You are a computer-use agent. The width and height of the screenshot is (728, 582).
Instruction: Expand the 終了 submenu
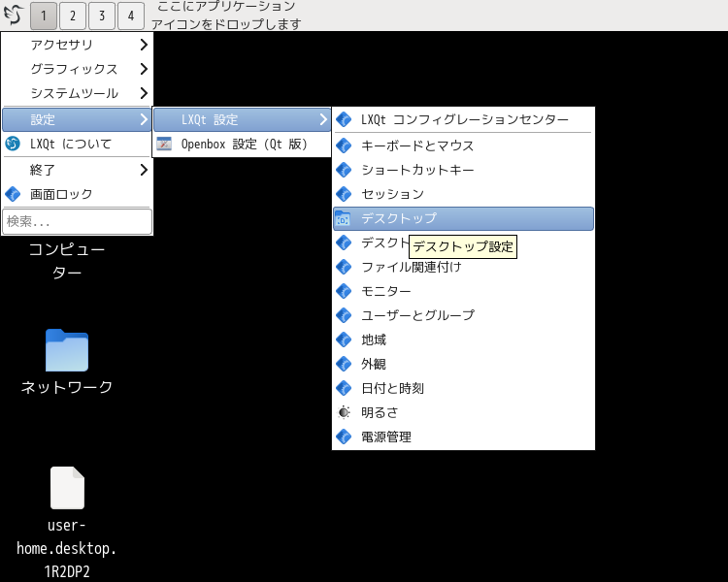77,170
